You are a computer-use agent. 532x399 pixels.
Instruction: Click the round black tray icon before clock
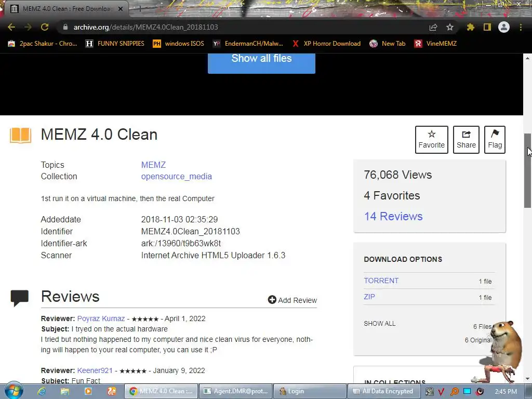[480, 392]
